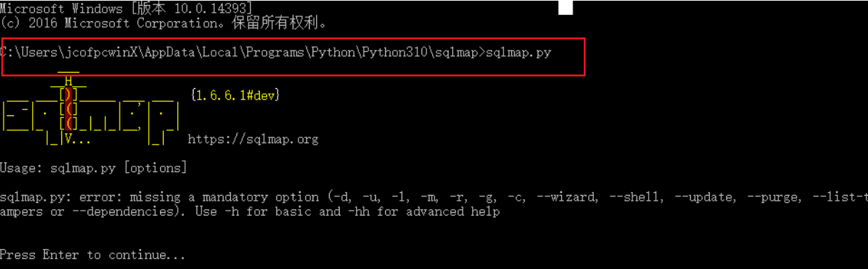
Task: Click the Press Enter to continue prompt
Action: tap(93, 255)
